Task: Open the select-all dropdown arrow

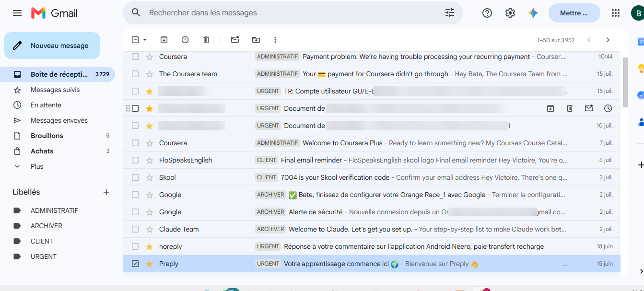Action: coord(145,40)
